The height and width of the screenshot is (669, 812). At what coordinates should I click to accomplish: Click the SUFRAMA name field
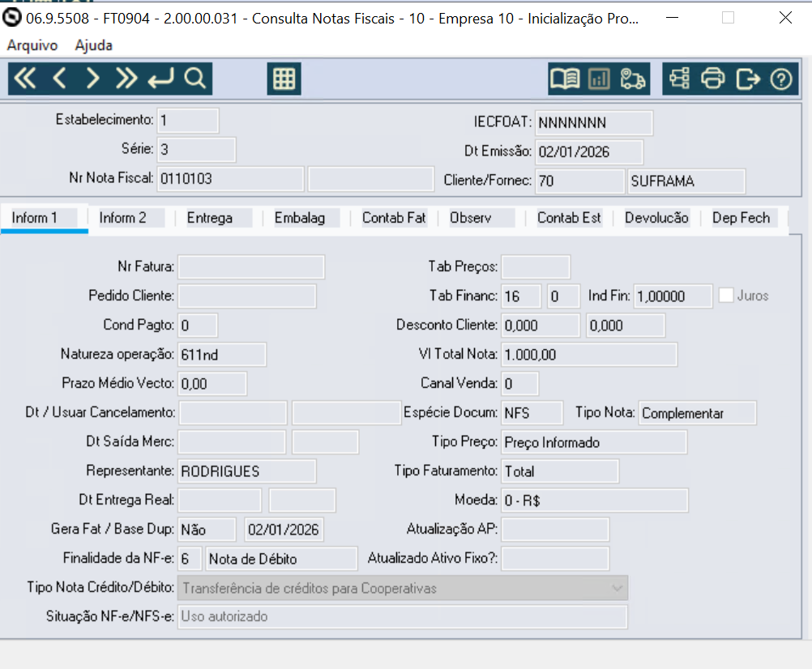click(686, 181)
